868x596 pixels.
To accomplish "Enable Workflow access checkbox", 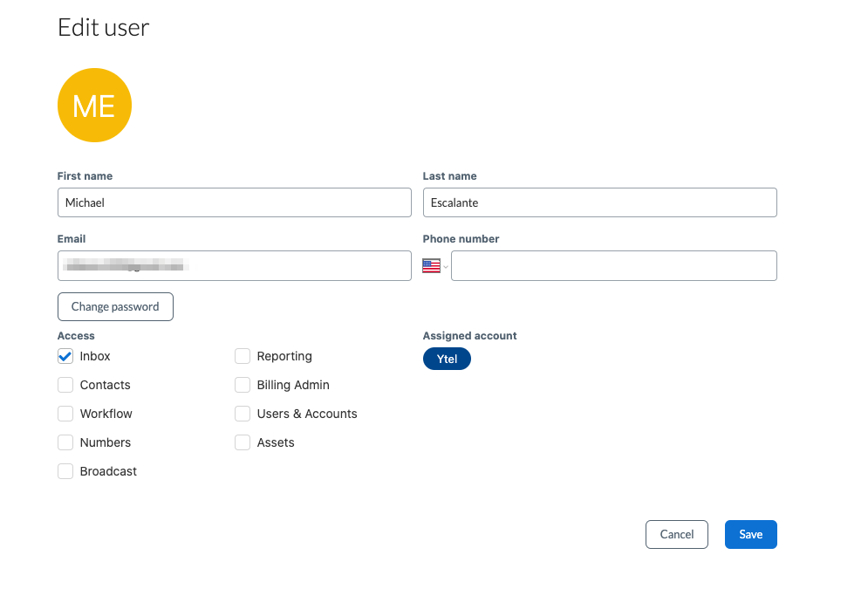I will pyautogui.click(x=65, y=414).
